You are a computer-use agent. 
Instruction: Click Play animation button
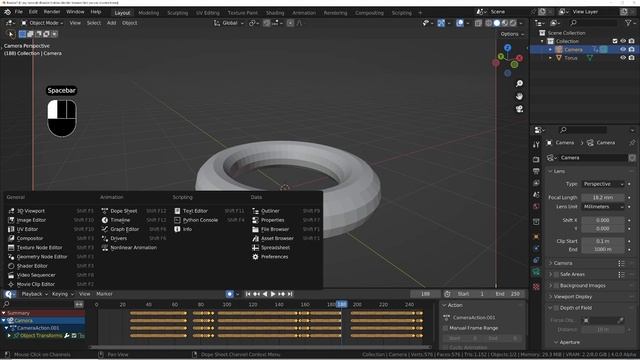click(273, 294)
